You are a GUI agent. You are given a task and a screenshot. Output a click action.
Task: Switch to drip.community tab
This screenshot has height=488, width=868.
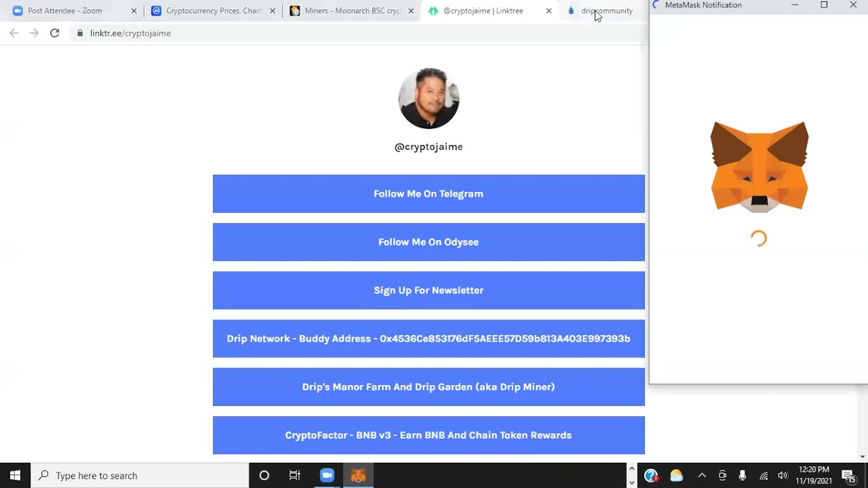604,11
